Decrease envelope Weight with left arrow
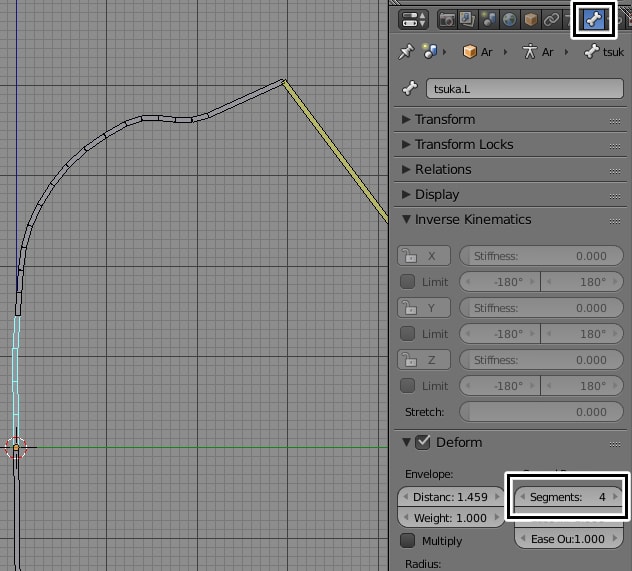This screenshot has width=632, height=571. pos(405,517)
